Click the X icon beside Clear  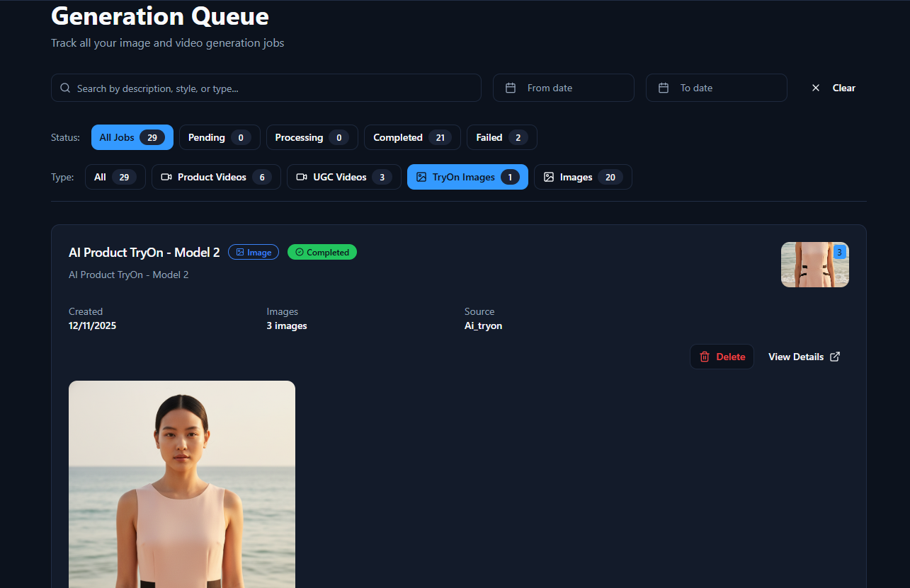[816, 88]
